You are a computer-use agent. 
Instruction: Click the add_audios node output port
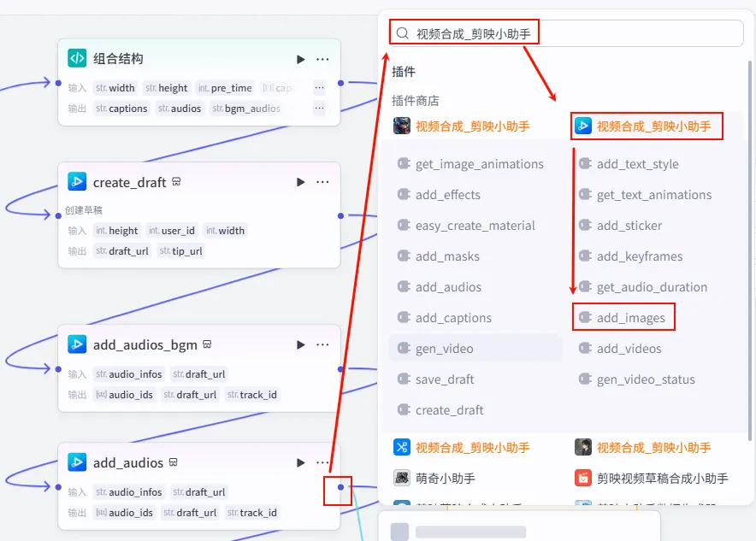(x=341, y=487)
